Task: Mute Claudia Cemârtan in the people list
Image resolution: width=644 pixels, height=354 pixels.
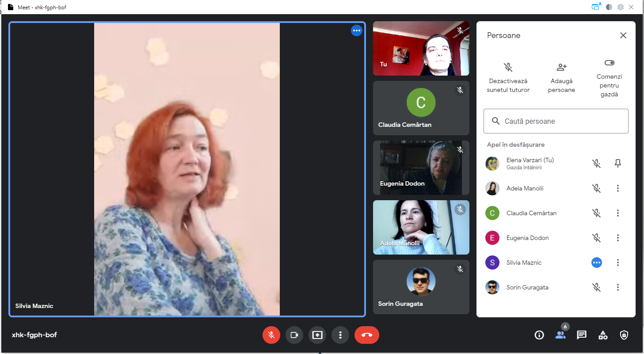Action: pos(596,213)
